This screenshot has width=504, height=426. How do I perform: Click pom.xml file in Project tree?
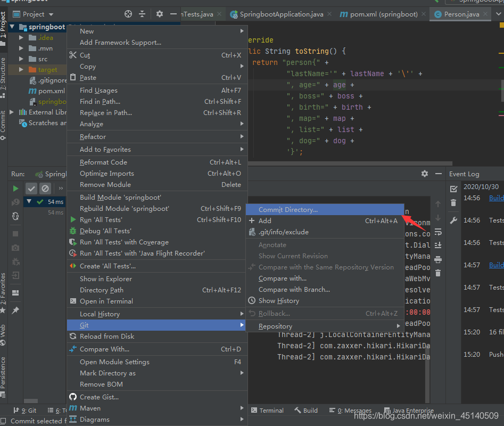pos(47,91)
